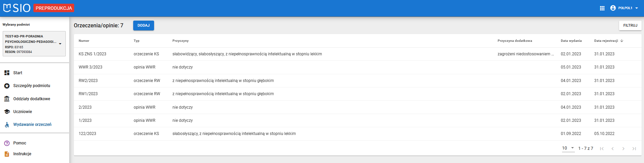Click the FILTRUJ button

click(630, 26)
